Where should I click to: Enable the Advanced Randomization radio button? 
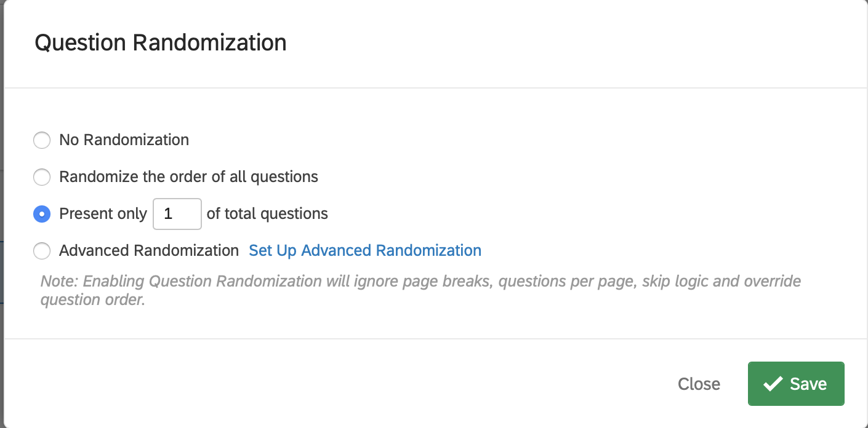tap(42, 251)
